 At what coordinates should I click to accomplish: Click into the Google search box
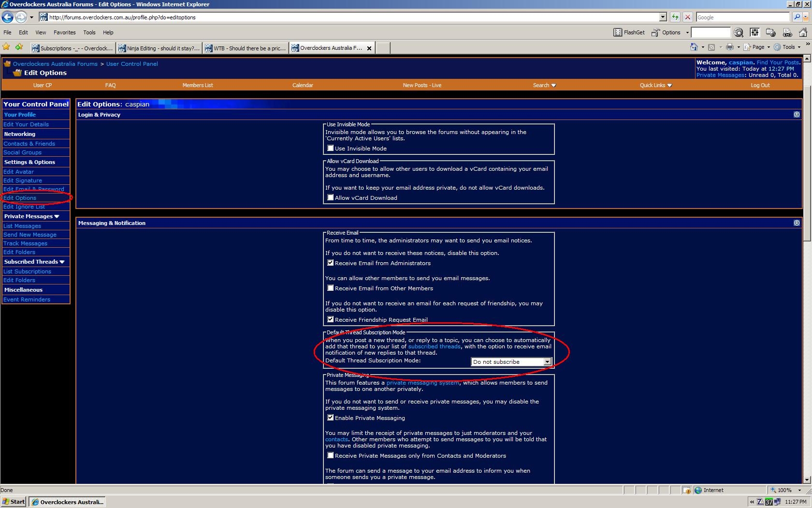click(x=743, y=17)
